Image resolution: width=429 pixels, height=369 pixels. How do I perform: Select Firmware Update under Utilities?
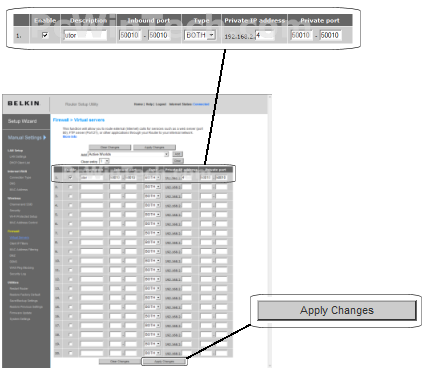[x=21, y=313]
